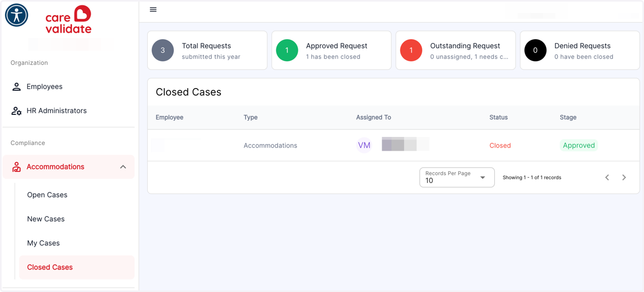Open Employees in the sidebar
Image resolution: width=644 pixels, height=292 pixels.
69,86
